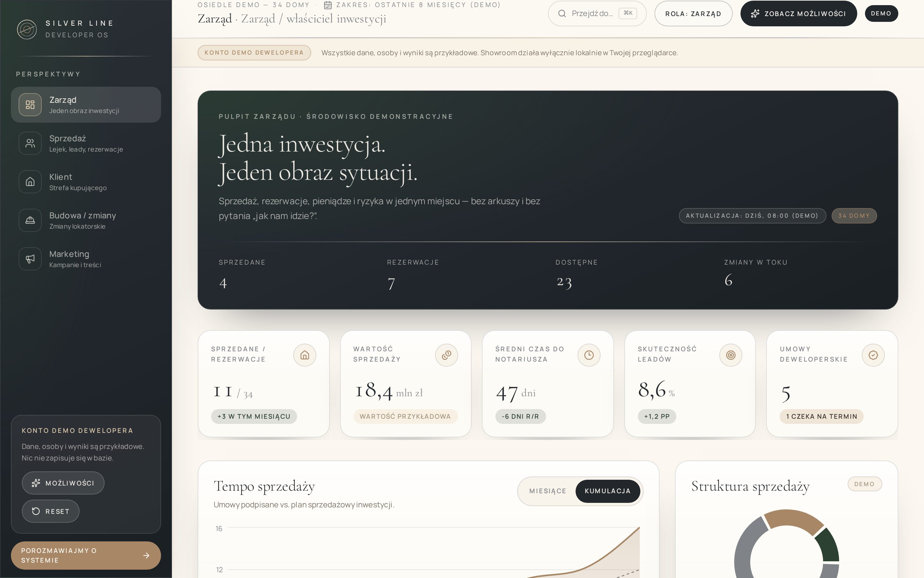924x578 pixels.
Task: Select the Marketing perspective
Action: tap(86, 259)
